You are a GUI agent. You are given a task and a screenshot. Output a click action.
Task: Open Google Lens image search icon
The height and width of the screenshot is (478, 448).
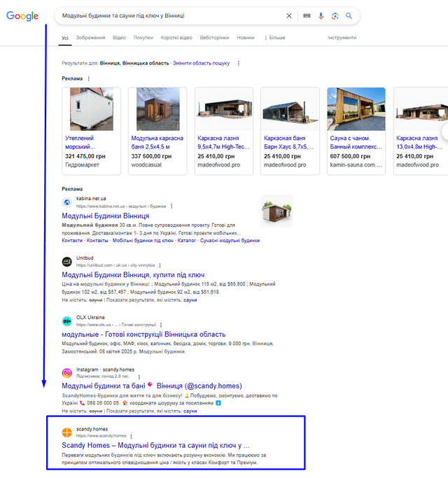click(335, 16)
